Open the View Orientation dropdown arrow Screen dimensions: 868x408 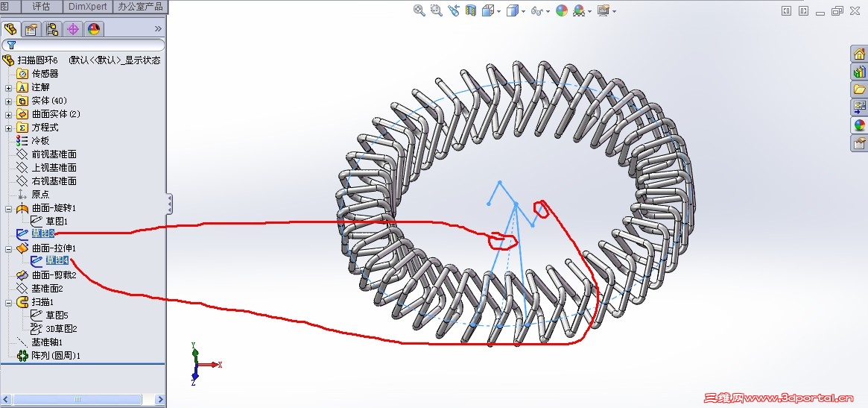pos(498,11)
